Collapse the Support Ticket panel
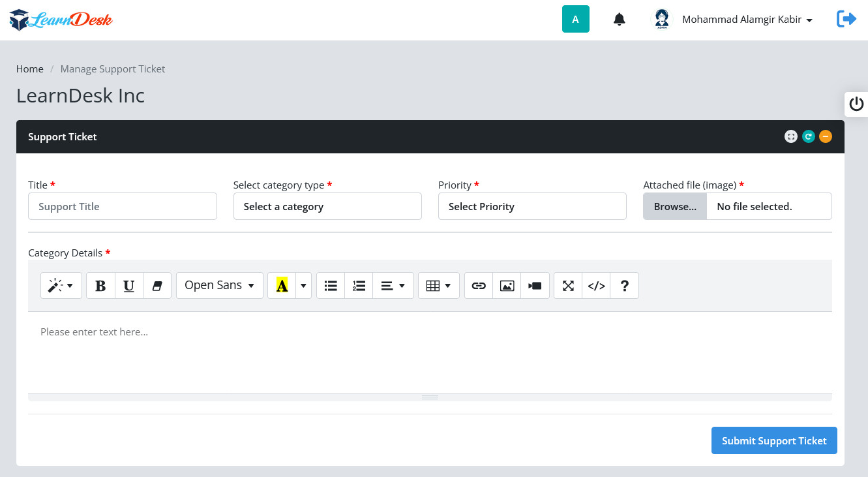The width and height of the screenshot is (868, 477). tap(826, 136)
